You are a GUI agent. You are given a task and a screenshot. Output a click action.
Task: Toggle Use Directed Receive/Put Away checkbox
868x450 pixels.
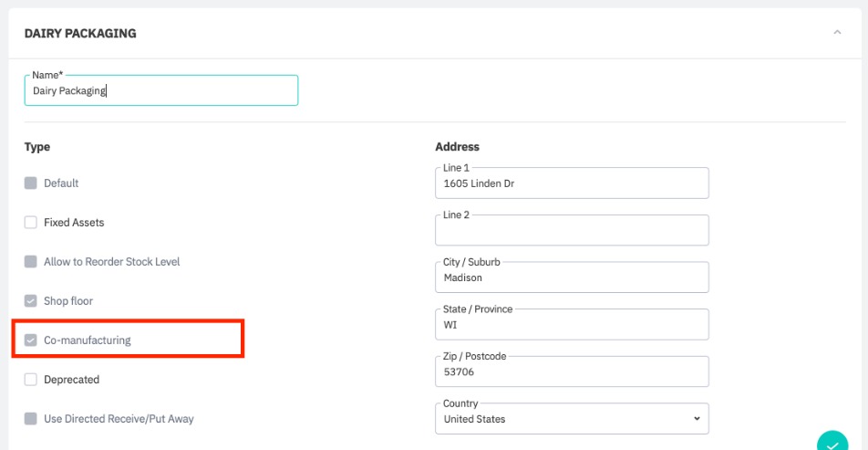(31, 419)
